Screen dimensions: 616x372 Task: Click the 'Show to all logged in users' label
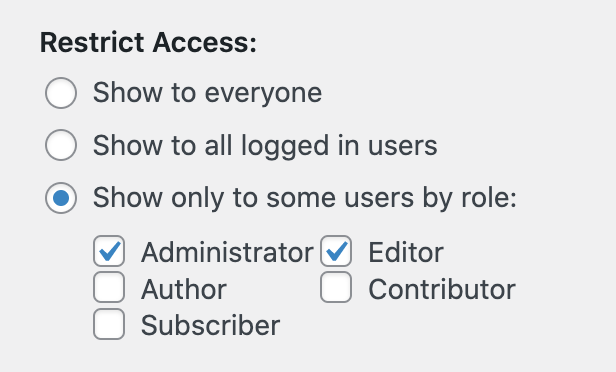coord(265,146)
